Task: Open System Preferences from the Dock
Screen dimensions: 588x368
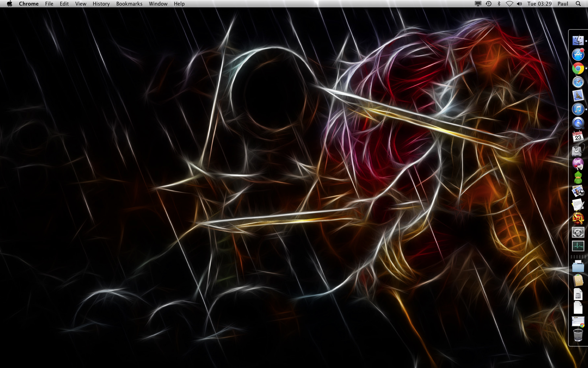Action: pos(578,232)
